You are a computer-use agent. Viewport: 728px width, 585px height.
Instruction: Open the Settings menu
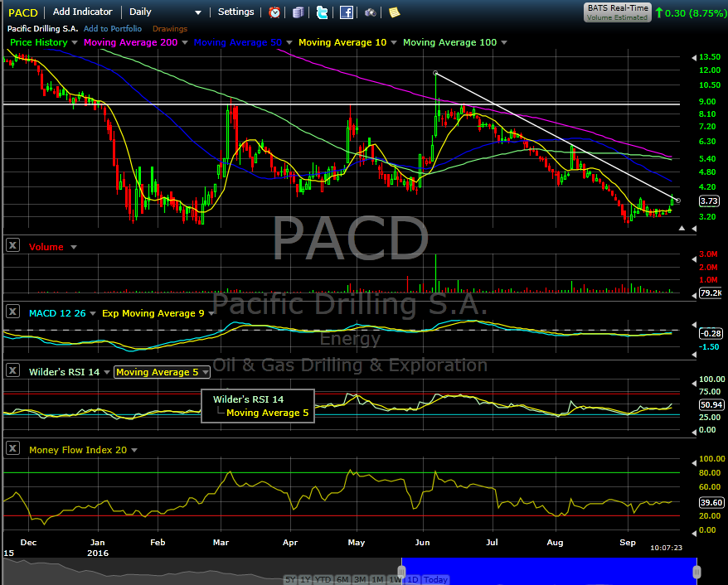click(x=235, y=12)
